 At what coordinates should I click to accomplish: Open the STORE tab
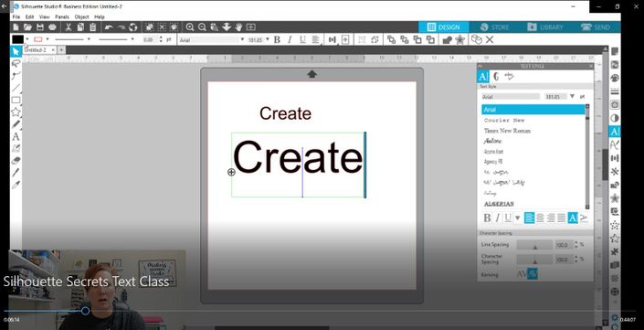click(x=494, y=27)
